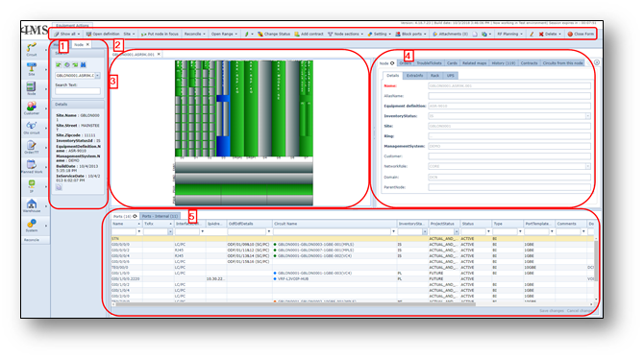Switch to the History tab
This screenshot has height=359, width=644.
[503, 63]
